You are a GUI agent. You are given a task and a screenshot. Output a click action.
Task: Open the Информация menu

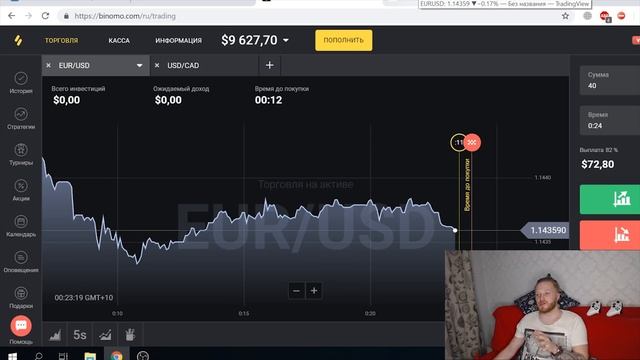(178, 40)
